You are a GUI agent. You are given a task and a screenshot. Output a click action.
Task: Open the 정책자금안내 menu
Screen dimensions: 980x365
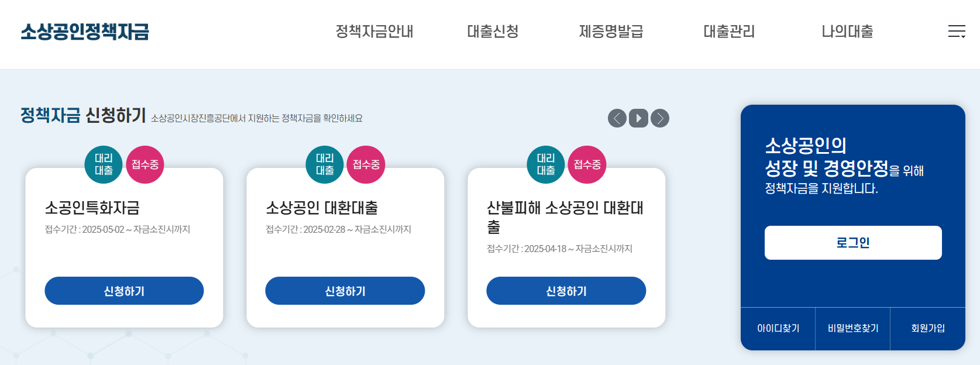point(374,32)
